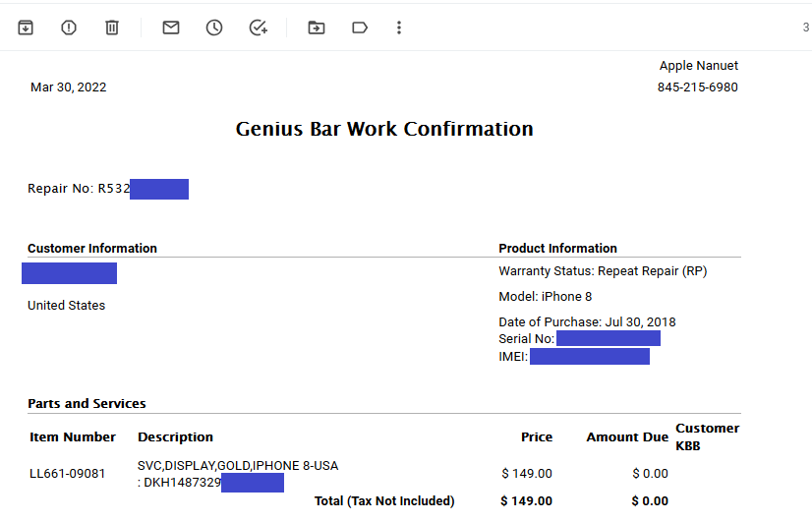Click Total (Tax Not Included) label
The width and height of the screenshot is (812, 522).
384,500
